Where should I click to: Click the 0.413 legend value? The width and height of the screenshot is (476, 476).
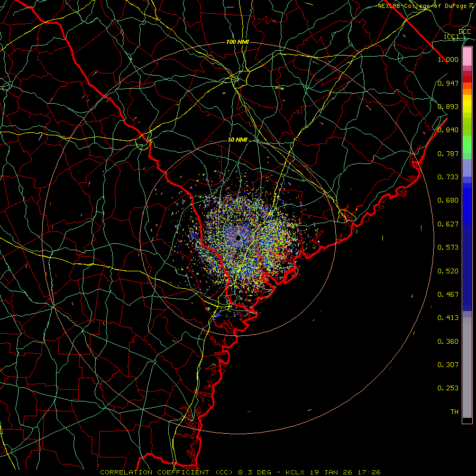[448, 318]
